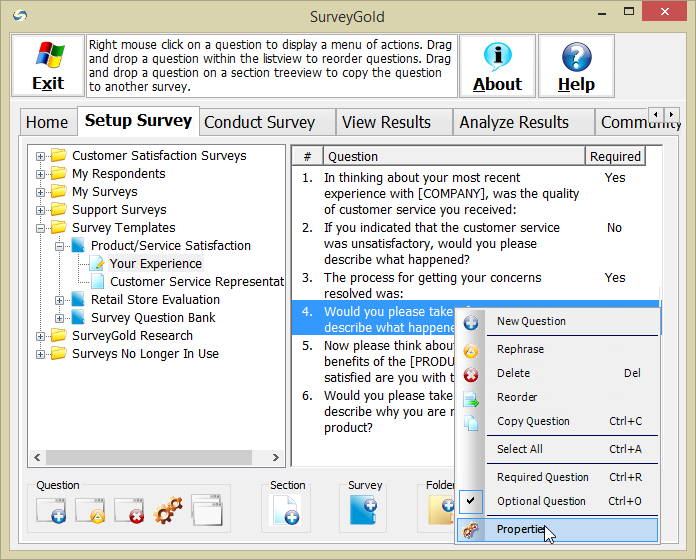Click the rephrase question toolbar icon
696x560 pixels.
click(x=90, y=510)
